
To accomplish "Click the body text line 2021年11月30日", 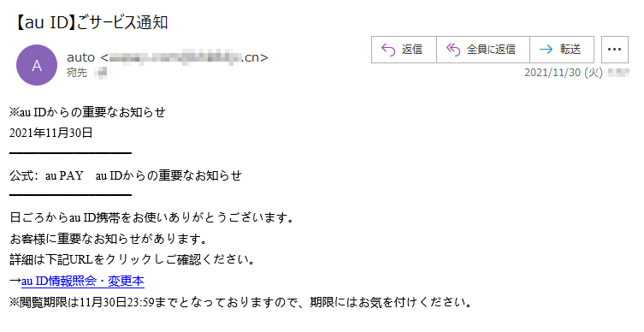I will click(51, 133).
